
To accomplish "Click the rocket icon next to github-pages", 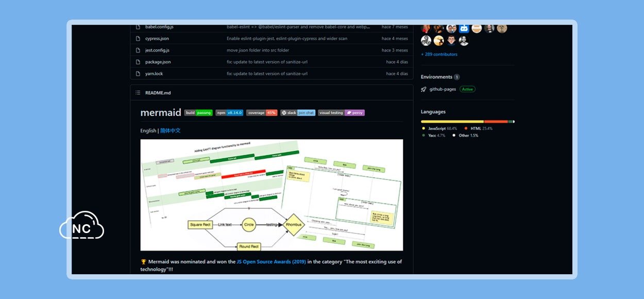I will (424, 89).
